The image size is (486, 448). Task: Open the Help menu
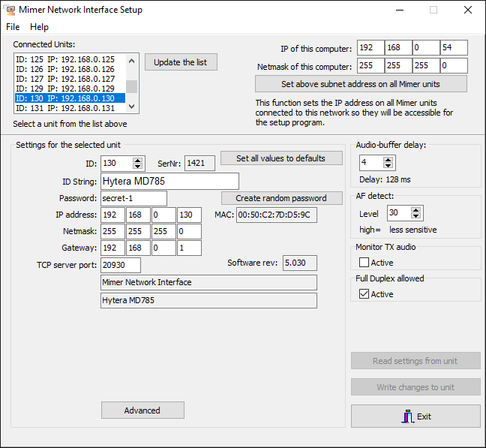(39, 27)
